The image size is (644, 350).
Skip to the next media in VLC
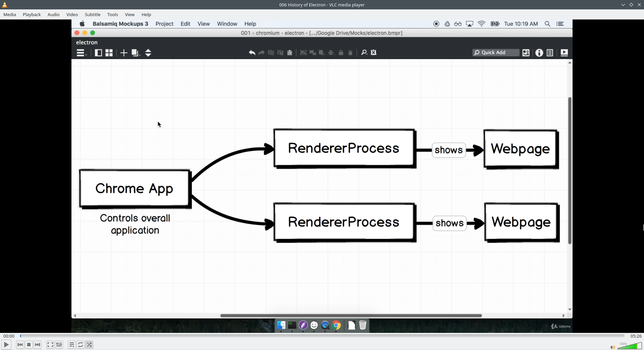click(x=38, y=345)
